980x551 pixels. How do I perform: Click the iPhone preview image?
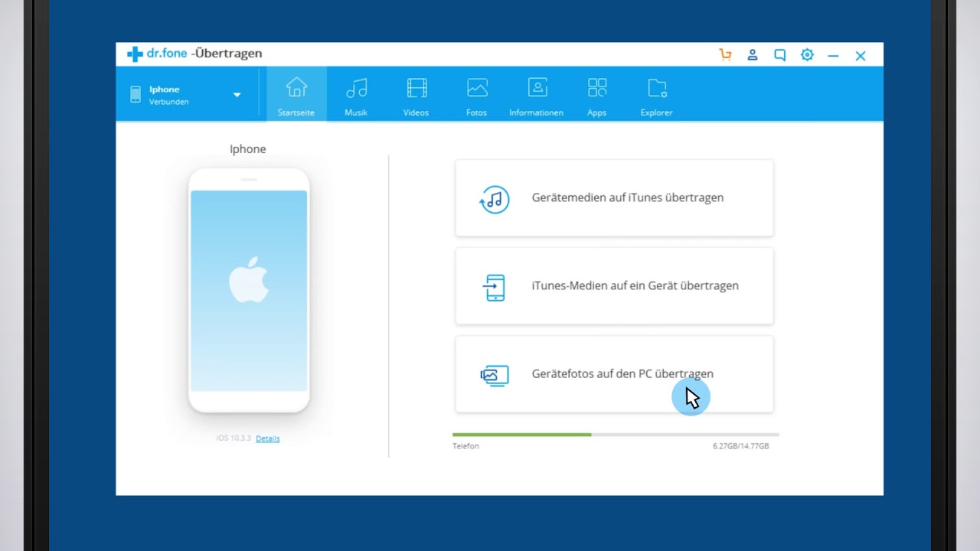pos(249,291)
